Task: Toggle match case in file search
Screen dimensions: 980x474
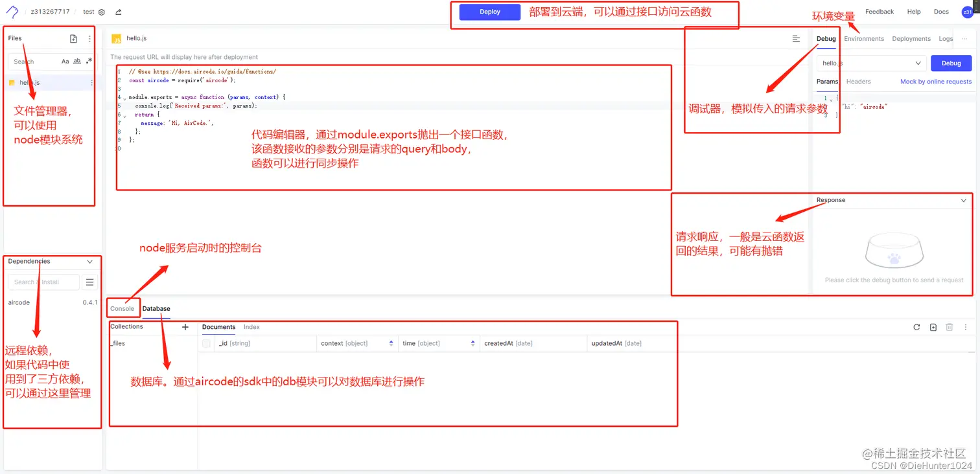Action: coord(65,62)
